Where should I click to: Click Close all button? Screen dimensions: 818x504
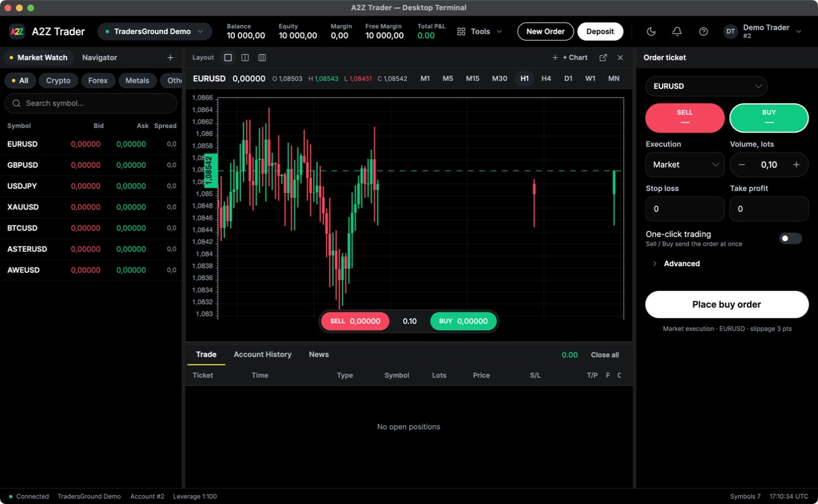[605, 355]
